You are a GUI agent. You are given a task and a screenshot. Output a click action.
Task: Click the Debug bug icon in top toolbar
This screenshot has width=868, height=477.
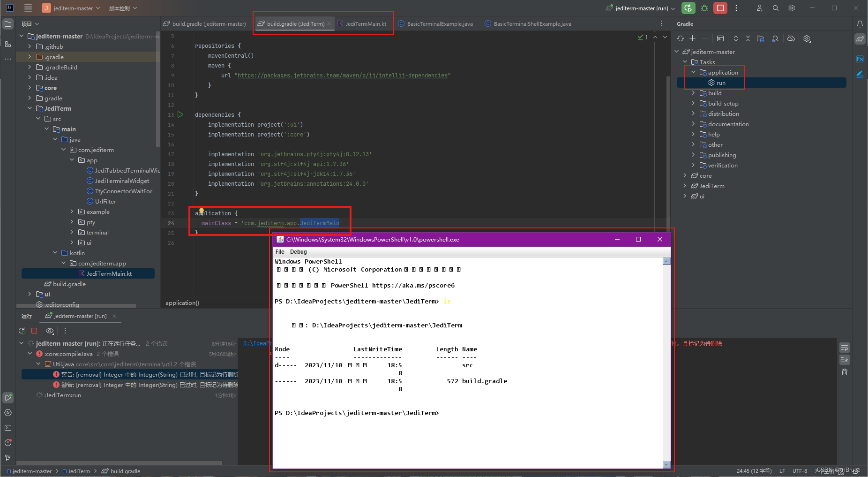click(704, 8)
